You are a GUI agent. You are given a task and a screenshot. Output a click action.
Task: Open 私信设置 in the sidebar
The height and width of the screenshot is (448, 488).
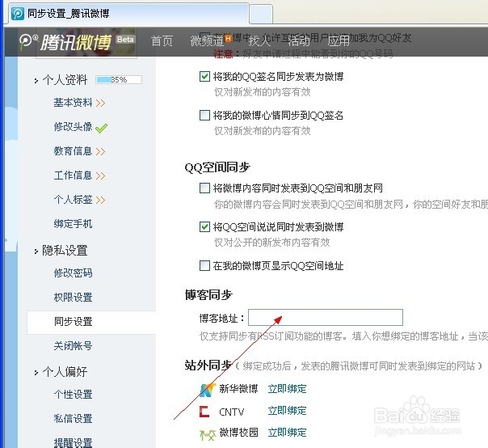(74, 419)
